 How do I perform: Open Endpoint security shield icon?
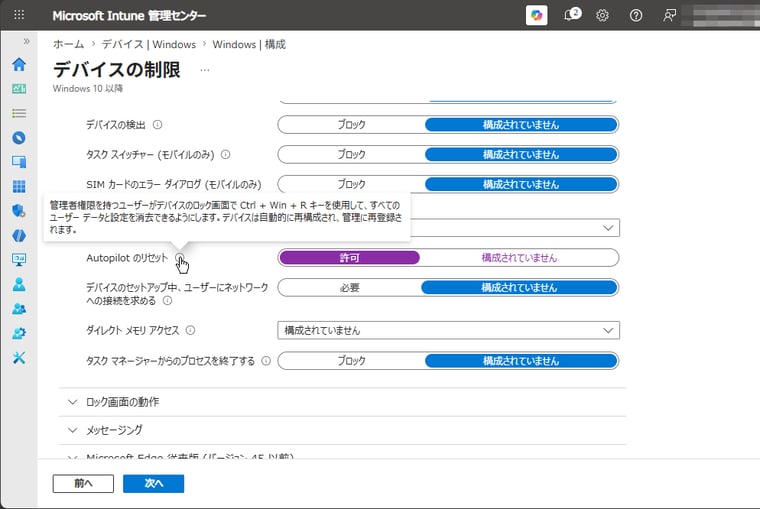tap(19, 211)
